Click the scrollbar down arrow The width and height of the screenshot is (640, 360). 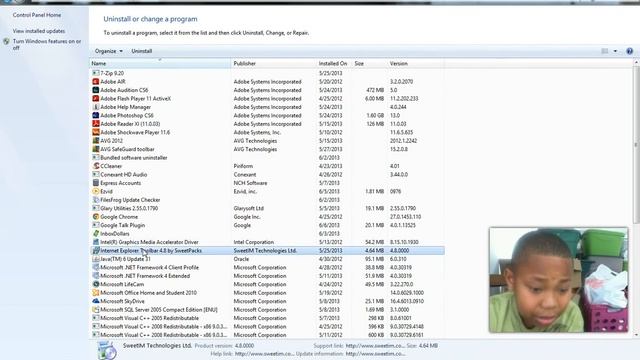click(636, 335)
